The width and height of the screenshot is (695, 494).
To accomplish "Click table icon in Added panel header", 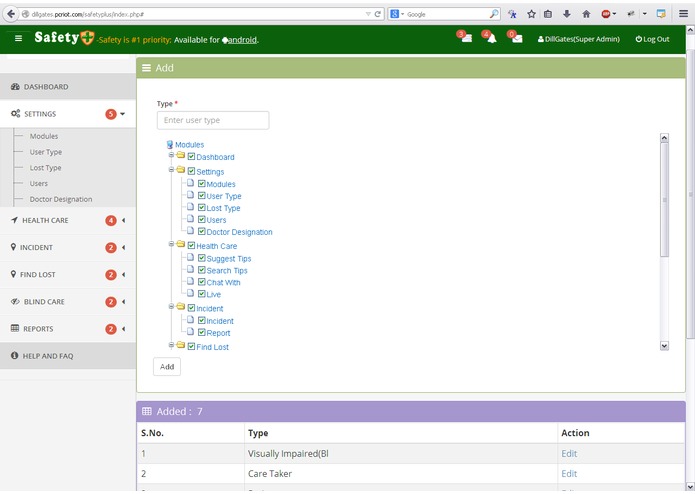I will coord(147,412).
